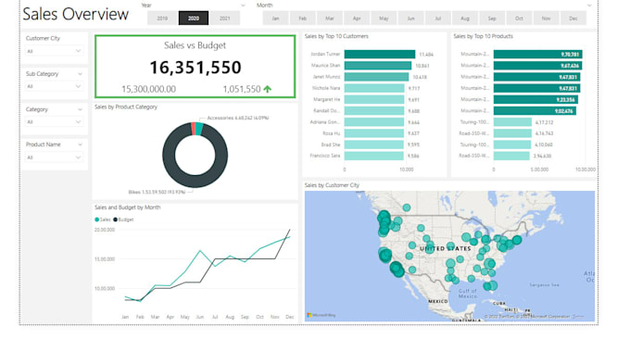The image size is (630, 364).
Task: Click the Month slicer header chevron
Action: click(x=589, y=6)
